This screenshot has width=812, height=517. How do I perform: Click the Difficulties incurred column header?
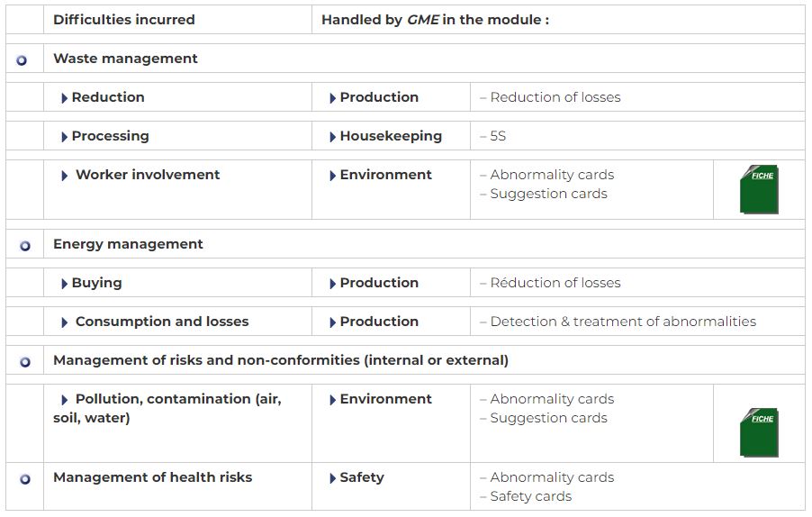[124, 20]
